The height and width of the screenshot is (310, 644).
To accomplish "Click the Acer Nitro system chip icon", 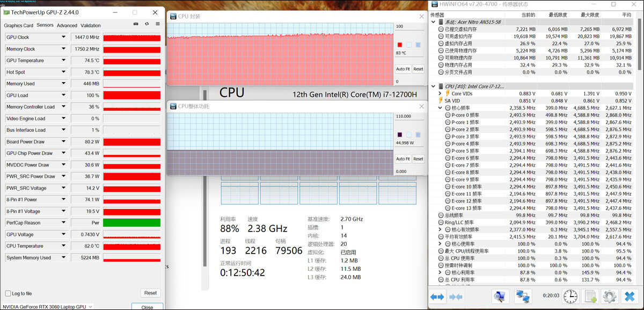I will 441,22.
